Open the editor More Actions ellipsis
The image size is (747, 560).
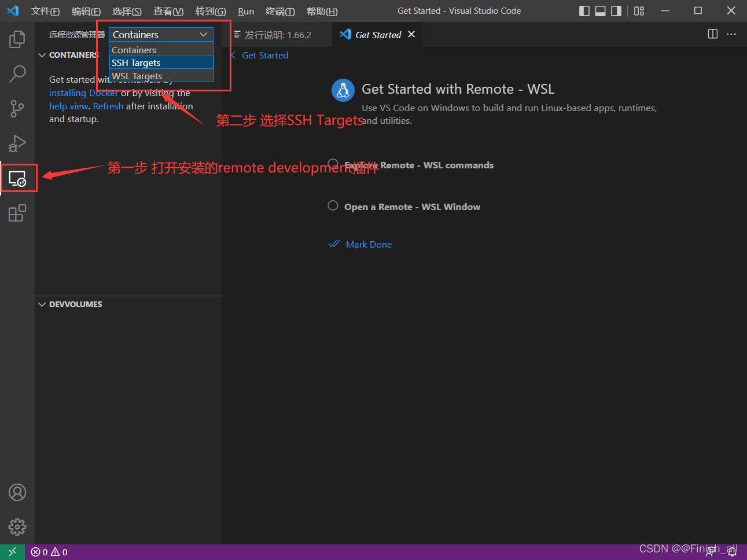(x=731, y=34)
